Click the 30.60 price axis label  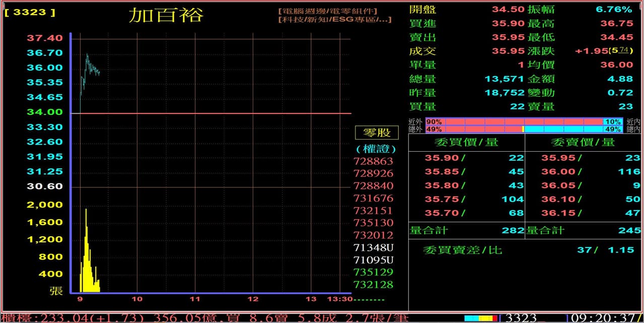tap(45, 186)
